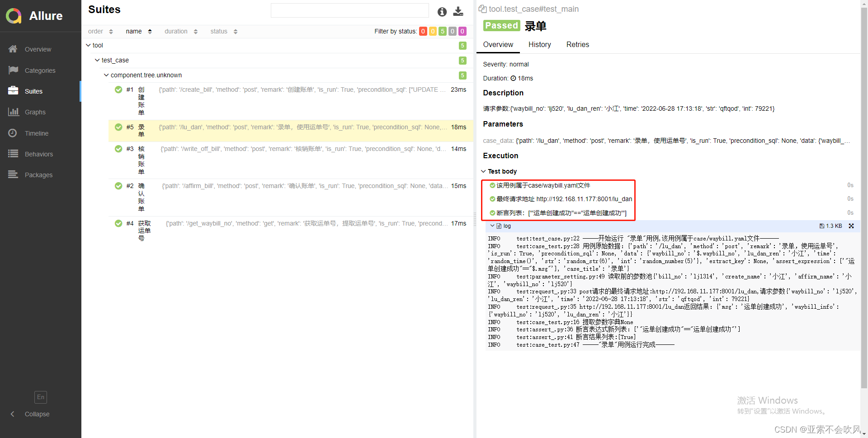Click the Duration 18ms value
The height and width of the screenshot is (438, 868).
(522, 78)
